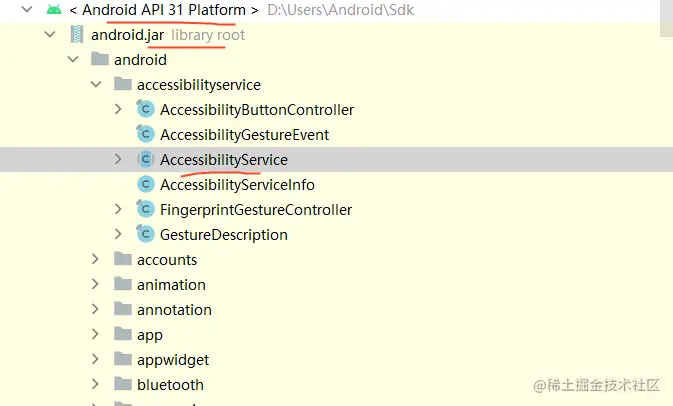The width and height of the screenshot is (673, 406).
Task: Select the AccessibilityService class
Action: tap(223, 160)
